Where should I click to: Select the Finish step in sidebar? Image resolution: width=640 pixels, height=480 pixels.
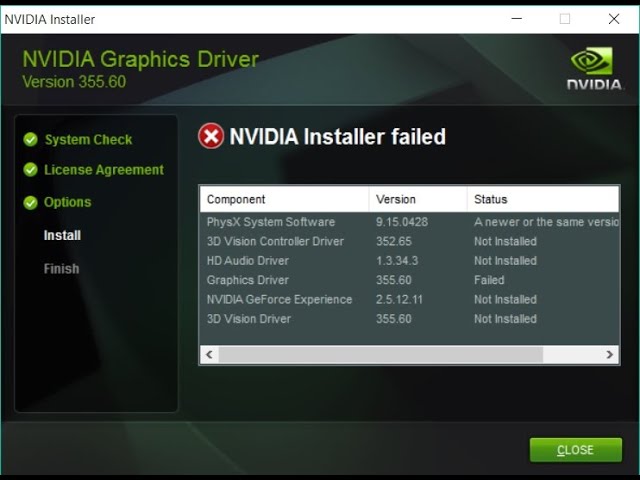tap(61, 269)
